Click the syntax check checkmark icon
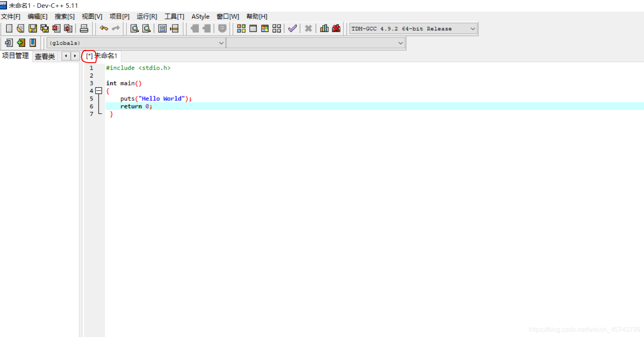This screenshot has height=337, width=644. [292, 28]
